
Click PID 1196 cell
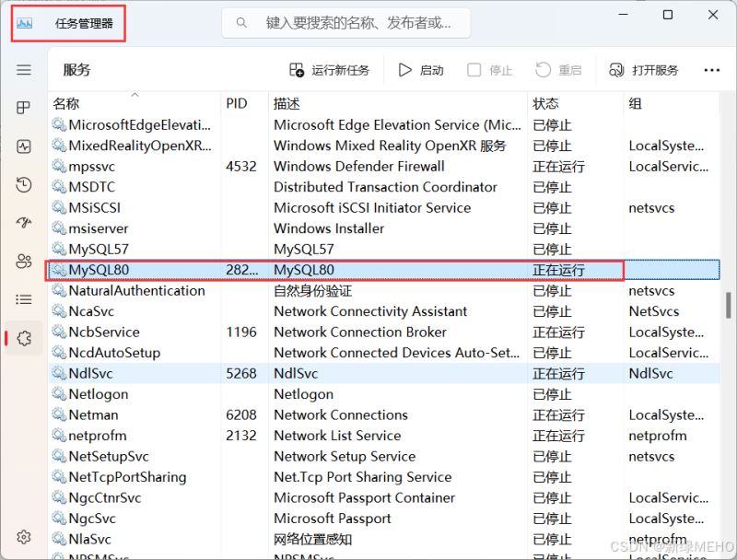point(241,332)
